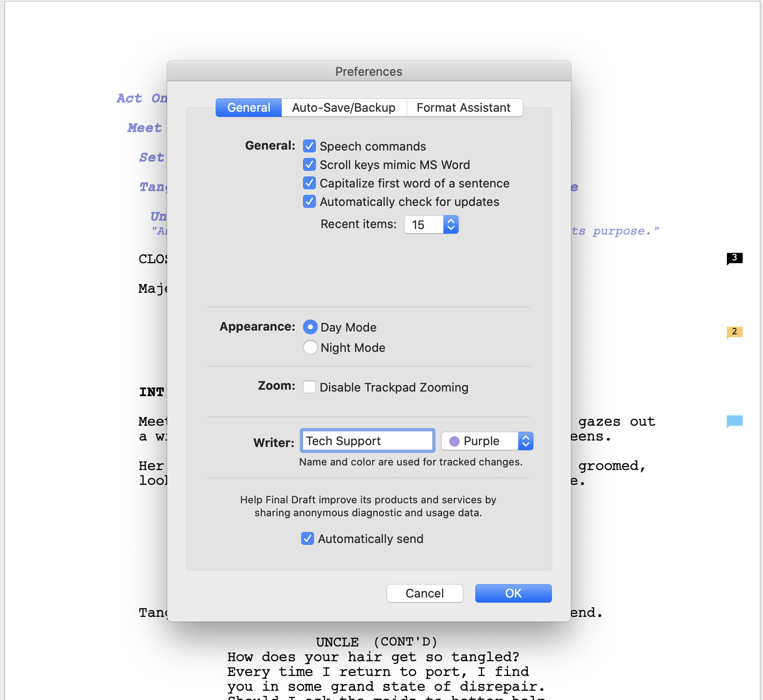
Task: Turn off Automatically check for updates
Action: [x=309, y=202]
